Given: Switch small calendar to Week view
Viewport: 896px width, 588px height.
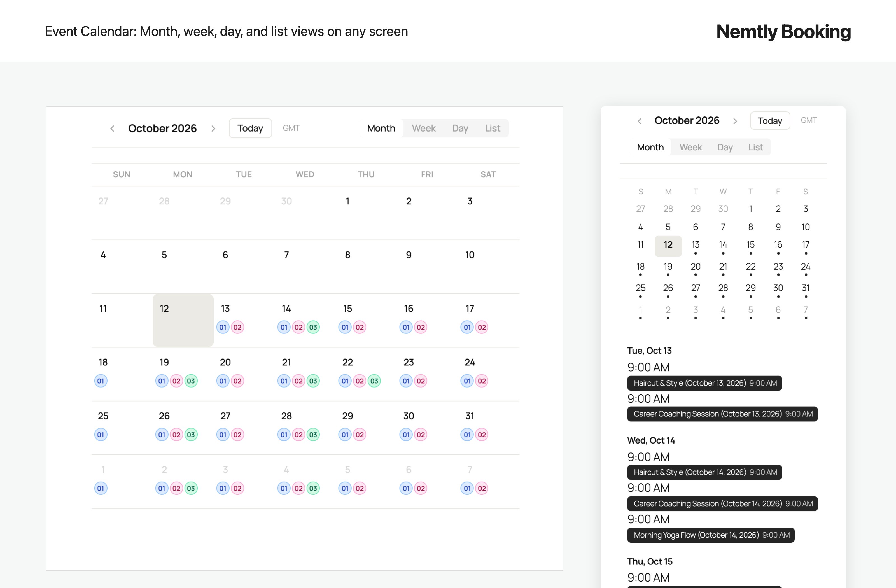Looking at the screenshot, I should tap(690, 147).
